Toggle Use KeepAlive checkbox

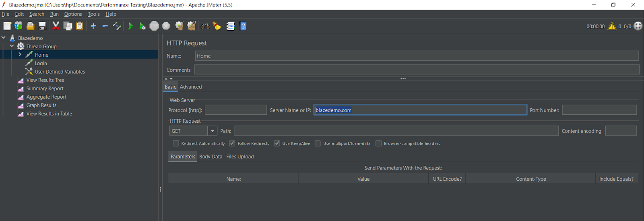(277, 143)
